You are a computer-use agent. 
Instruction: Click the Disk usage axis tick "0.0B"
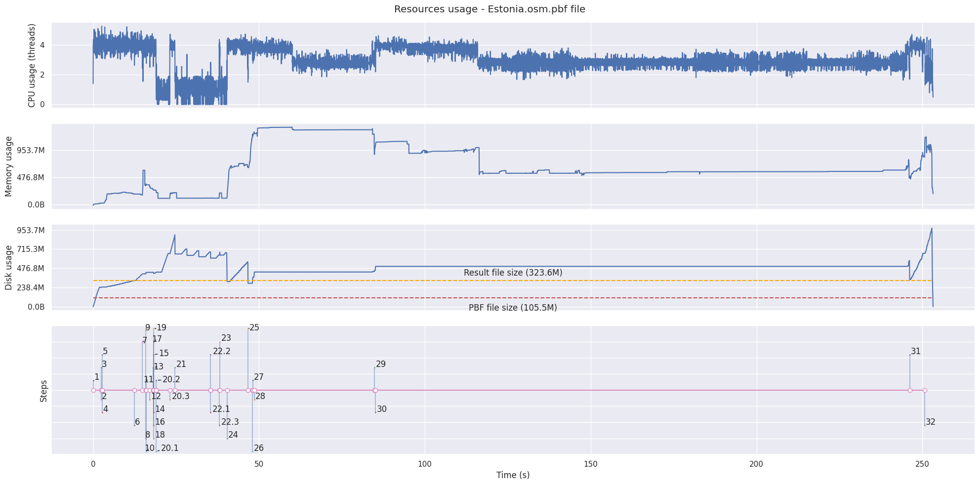[36, 307]
